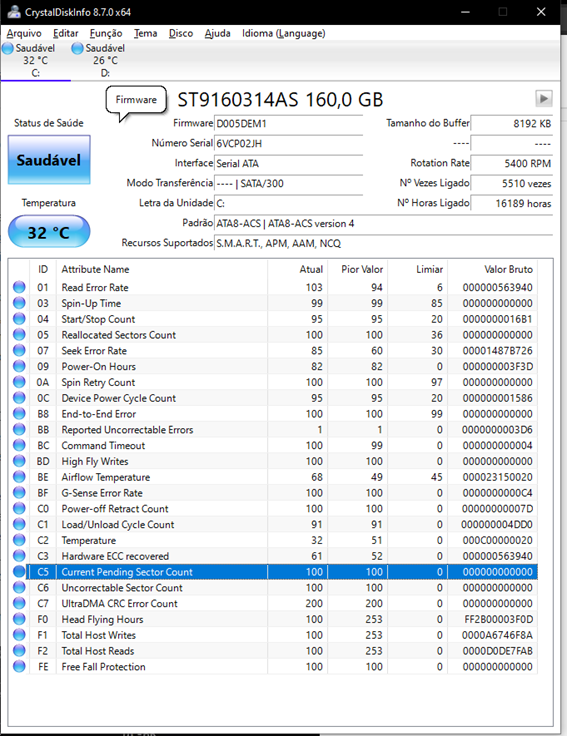Click status circle for Power-off Retract Count
Viewport: 567px width, 736px height.
(19, 508)
